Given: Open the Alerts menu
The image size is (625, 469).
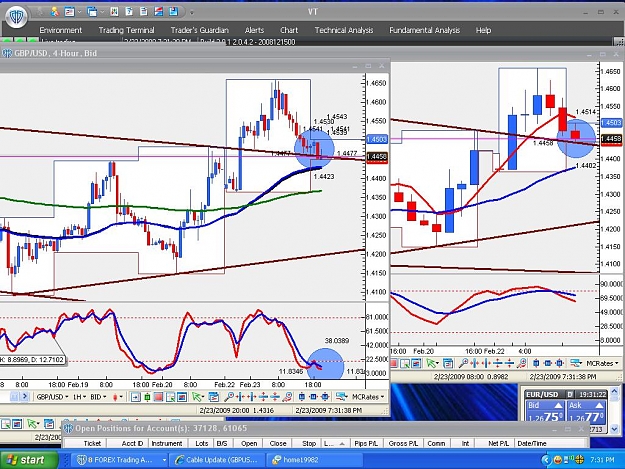Looking at the screenshot, I should pyautogui.click(x=254, y=30).
